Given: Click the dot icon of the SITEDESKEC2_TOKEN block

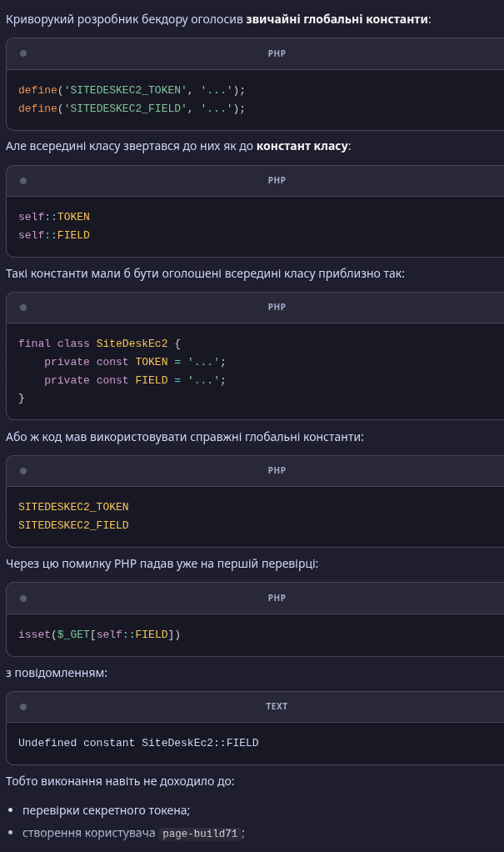Looking at the screenshot, I should pyautogui.click(x=23, y=470).
